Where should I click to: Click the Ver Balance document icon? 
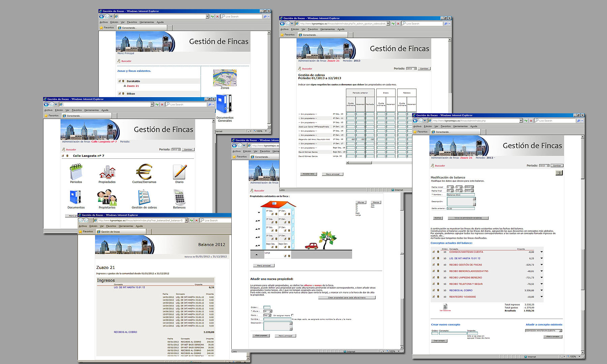pyautogui.click(x=445, y=306)
